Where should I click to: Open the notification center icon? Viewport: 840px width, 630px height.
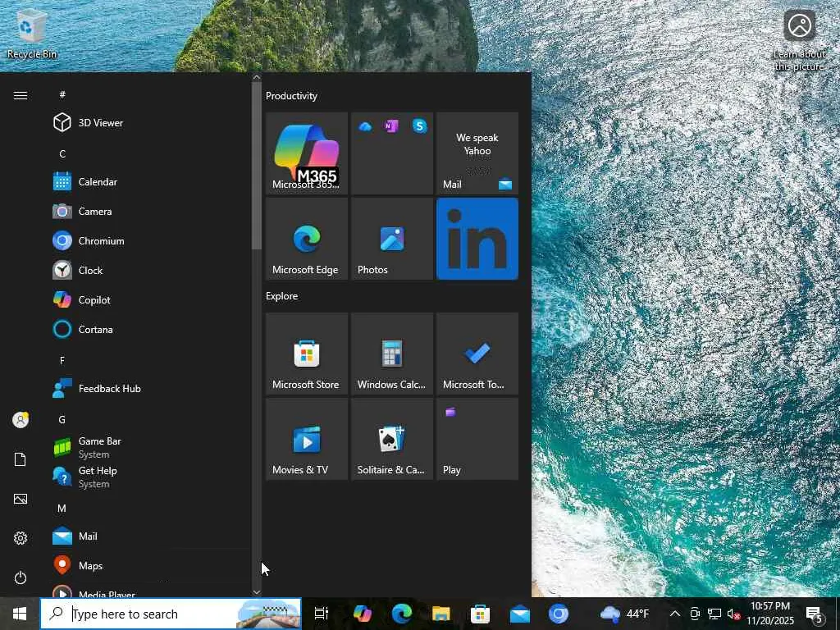[815, 614]
